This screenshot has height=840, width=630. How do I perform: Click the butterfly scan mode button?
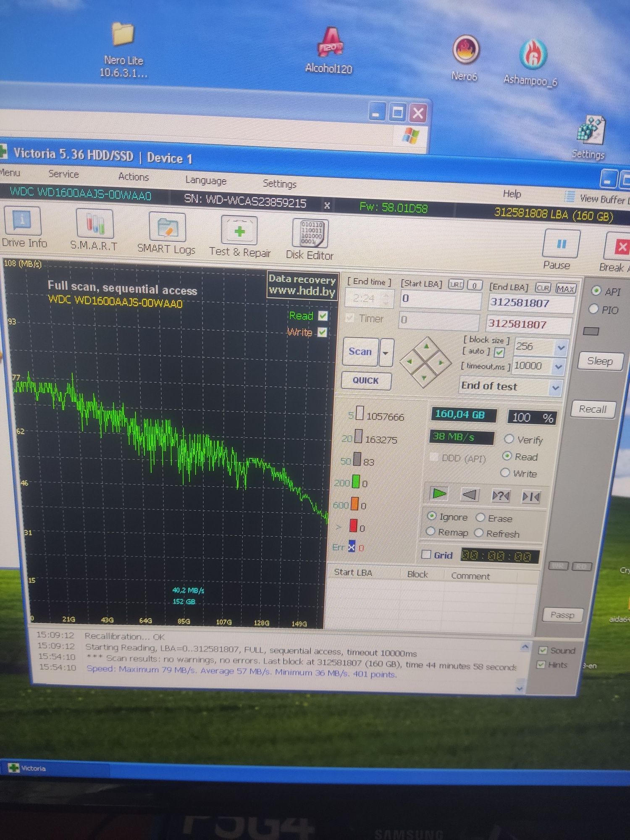point(530,497)
